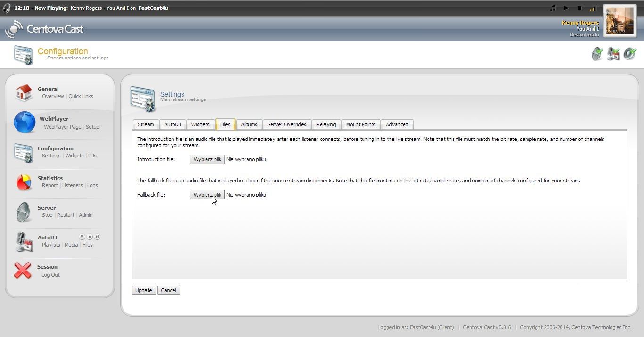Open the Overview link under General

(x=53, y=96)
